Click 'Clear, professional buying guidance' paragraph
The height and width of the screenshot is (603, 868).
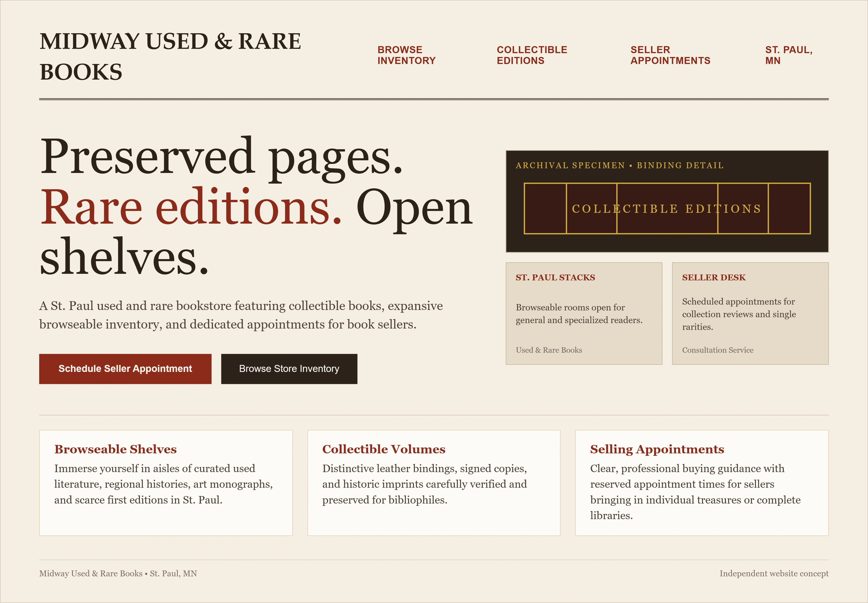point(695,492)
